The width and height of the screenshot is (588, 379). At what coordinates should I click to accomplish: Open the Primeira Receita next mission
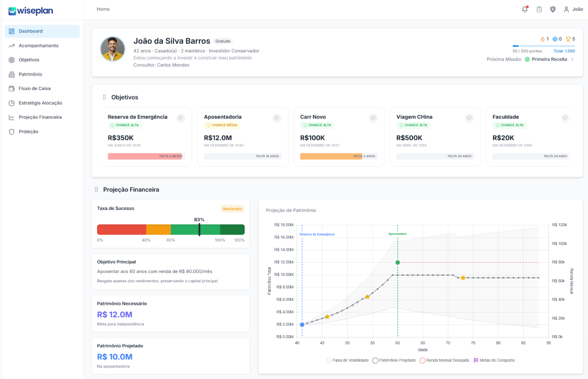tap(549, 59)
